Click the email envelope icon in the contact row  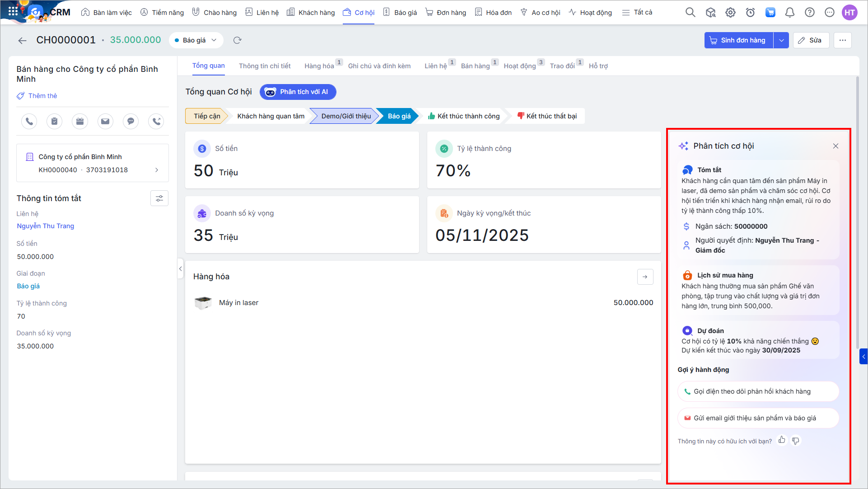click(x=105, y=121)
